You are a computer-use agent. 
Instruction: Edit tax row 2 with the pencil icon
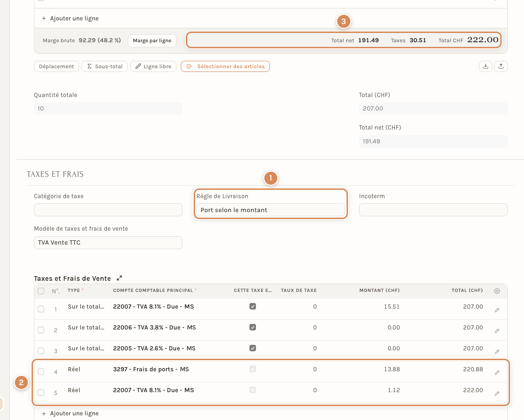tap(497, 331)
